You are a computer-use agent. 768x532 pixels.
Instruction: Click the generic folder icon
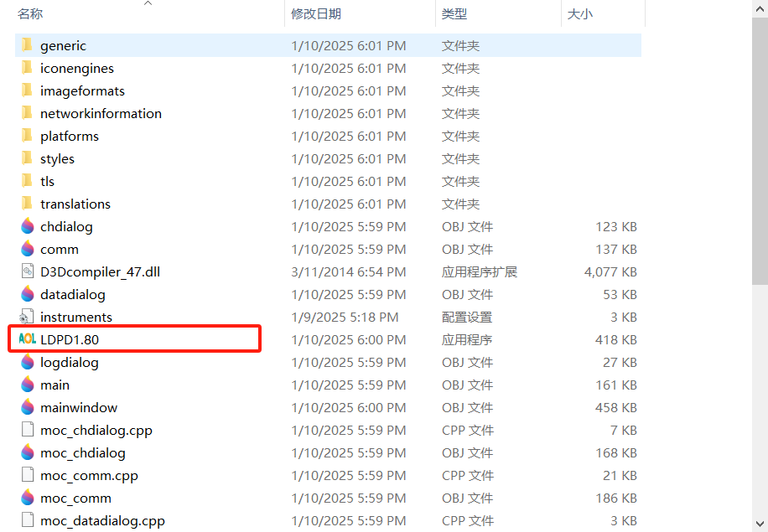coord(27,45)
